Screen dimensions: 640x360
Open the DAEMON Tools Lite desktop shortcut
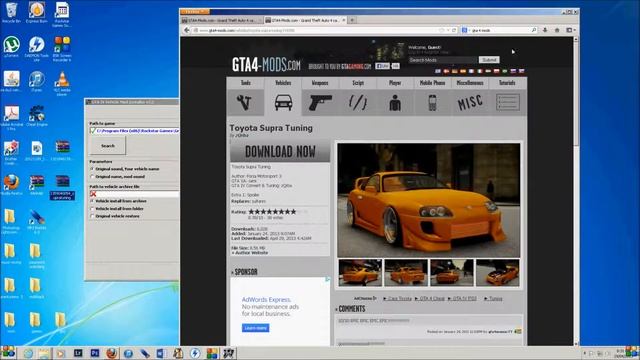coord(36,49)
